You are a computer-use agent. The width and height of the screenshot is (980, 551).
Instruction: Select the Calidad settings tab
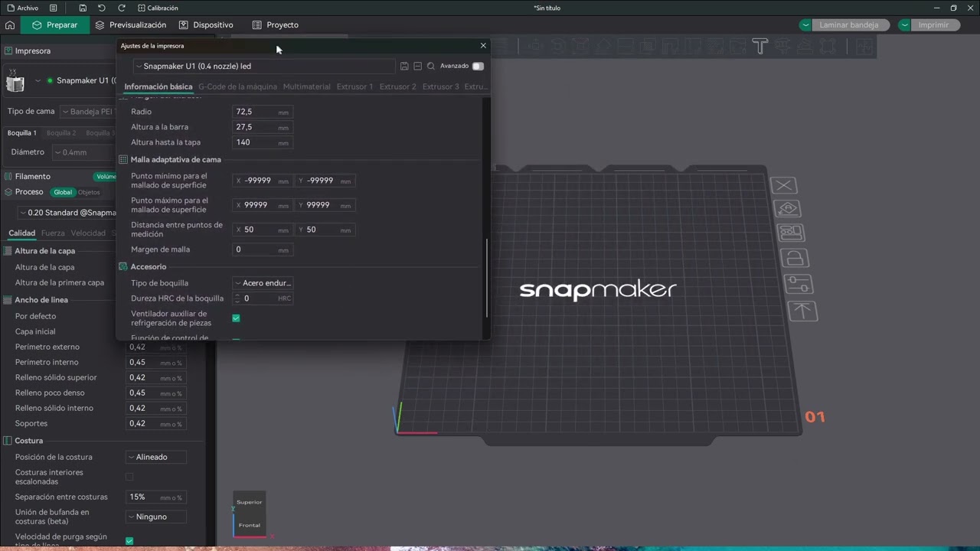pos(21,233)
